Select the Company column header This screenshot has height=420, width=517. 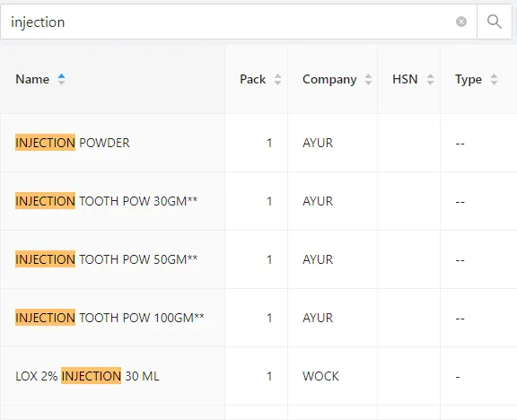pyautogui.click(x=329, y=80)
